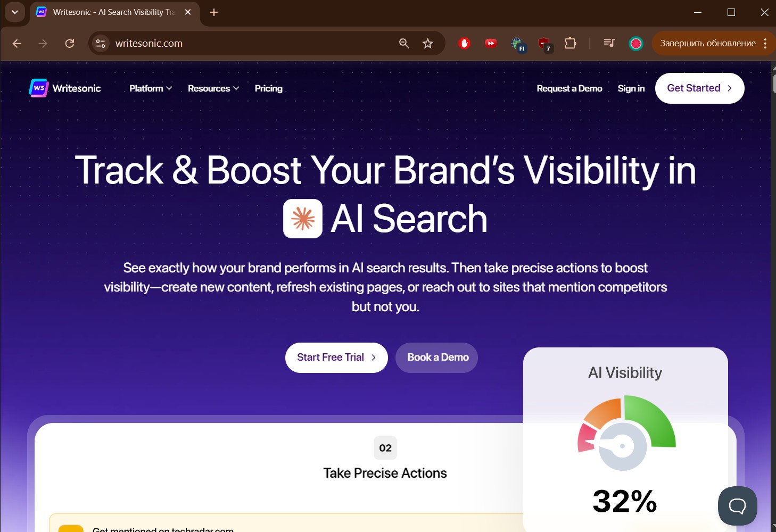This screenshot has width=776, height=532.
Task: Expand the Platform menu
Action: coord(151,88)
